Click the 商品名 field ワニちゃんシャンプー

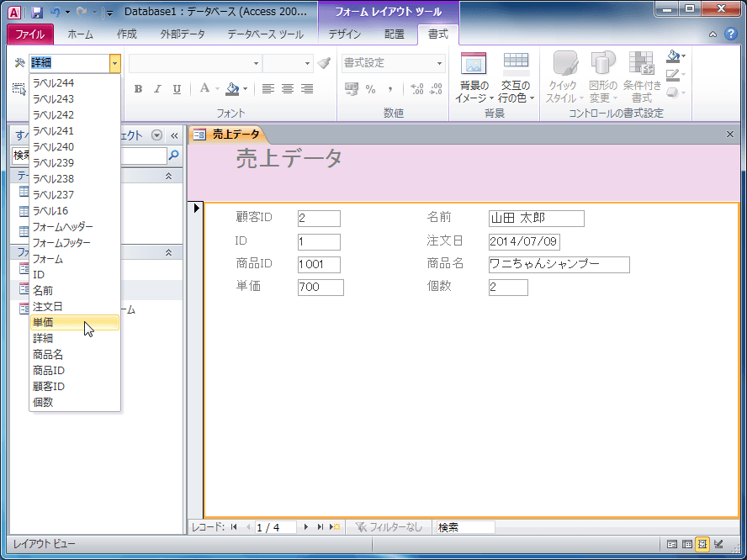pyautogui.click(x=559, y=265)
